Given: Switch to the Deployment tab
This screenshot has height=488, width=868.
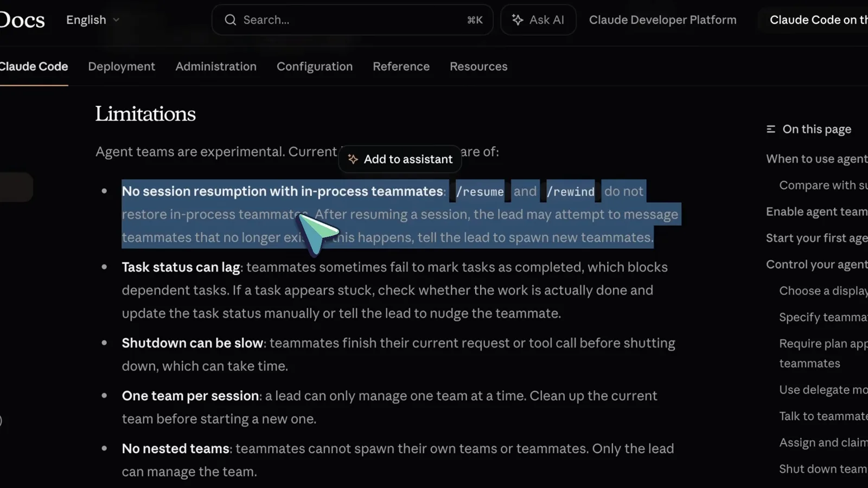Looking at the screenshot, I should tap(122, 66).
